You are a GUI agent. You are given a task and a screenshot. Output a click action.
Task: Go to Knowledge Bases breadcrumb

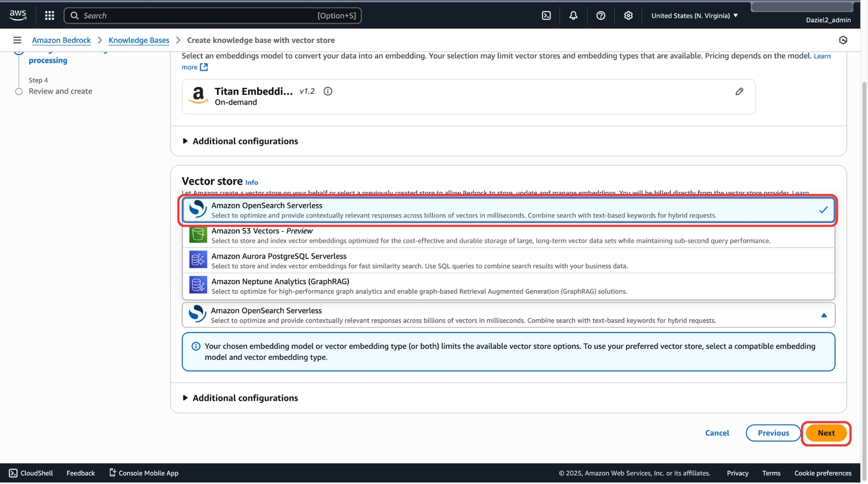click(x=139, y=40)
